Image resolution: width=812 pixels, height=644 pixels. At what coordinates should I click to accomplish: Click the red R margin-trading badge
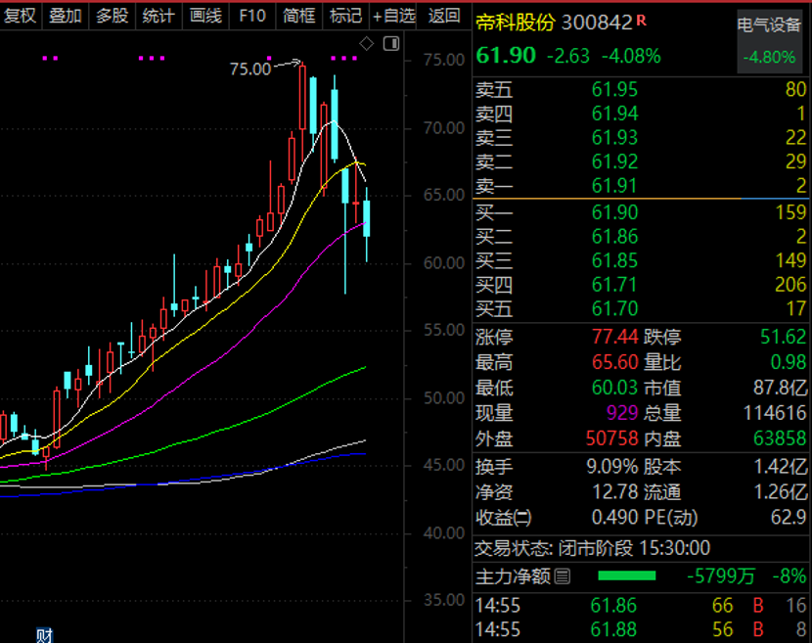tap(641, 21)
